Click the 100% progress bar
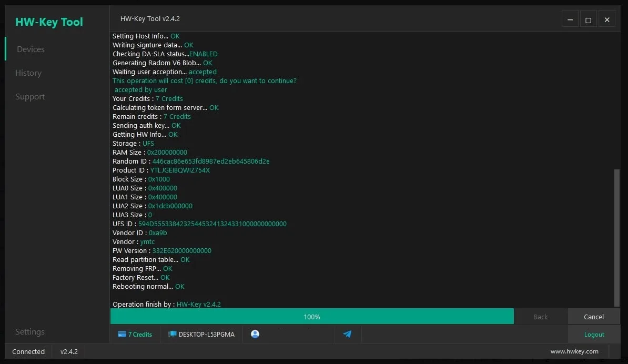The width and height of the screenshot is (628, 364). click(312, 316)
